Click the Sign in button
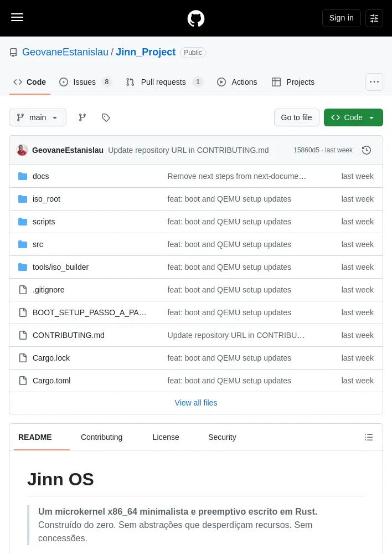392x554 pixels. (341, 18)
